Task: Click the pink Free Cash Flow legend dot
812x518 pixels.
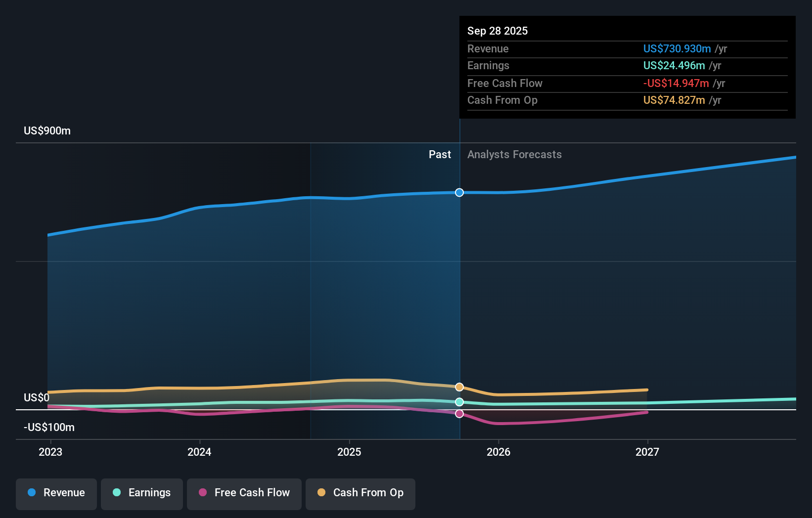Action: click(202, 493)
